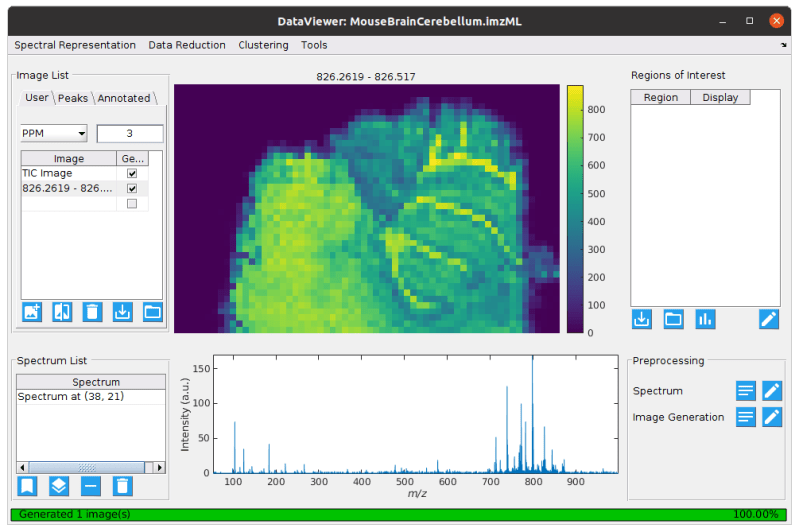Viewport: 799px width, 532px height.
Task: Click the Display column header
Action: pyautogui.click(x=720, y=97)
